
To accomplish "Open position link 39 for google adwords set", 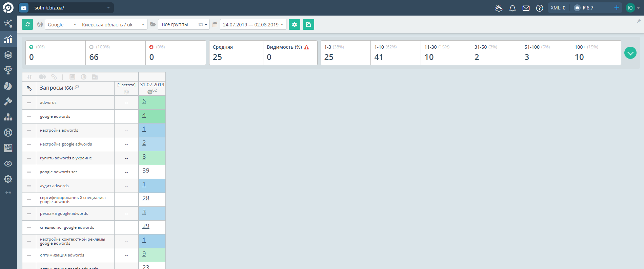I will coord(146,171).
